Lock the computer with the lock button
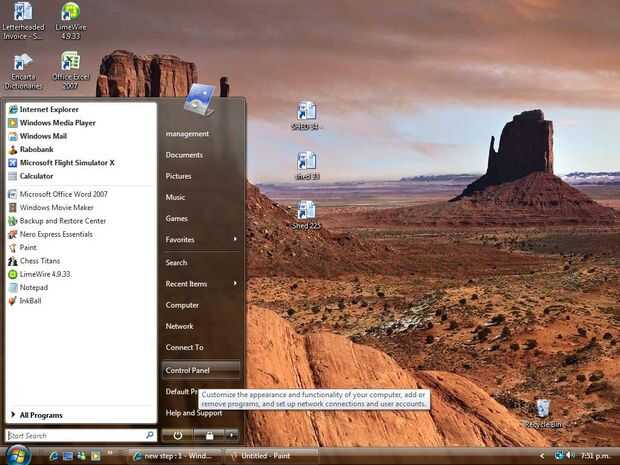 (209, 435)
